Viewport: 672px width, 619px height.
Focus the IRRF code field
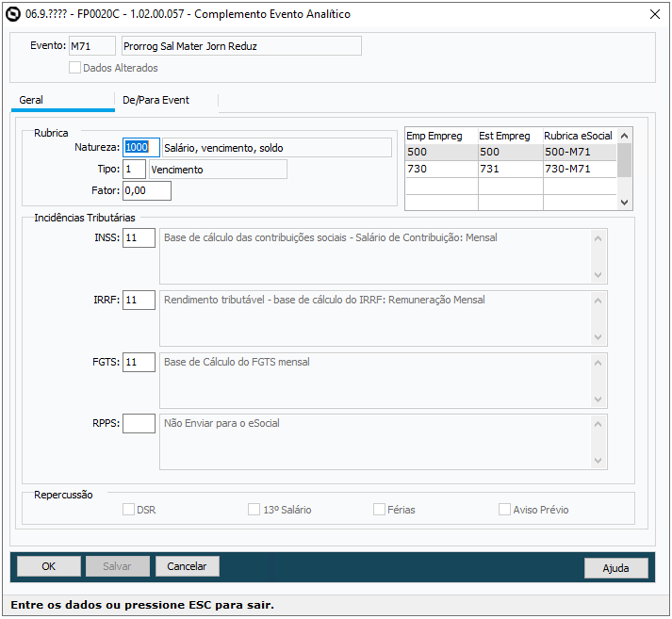click(139, 300)
